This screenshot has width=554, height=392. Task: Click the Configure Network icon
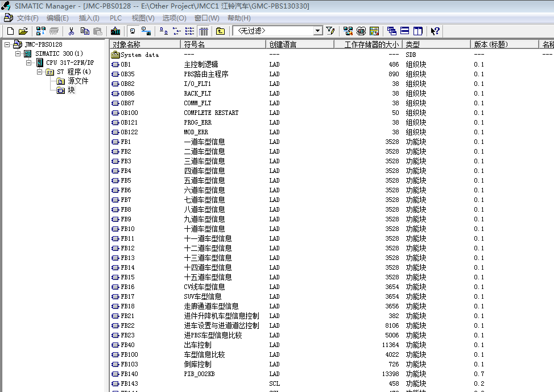(348, 31)
